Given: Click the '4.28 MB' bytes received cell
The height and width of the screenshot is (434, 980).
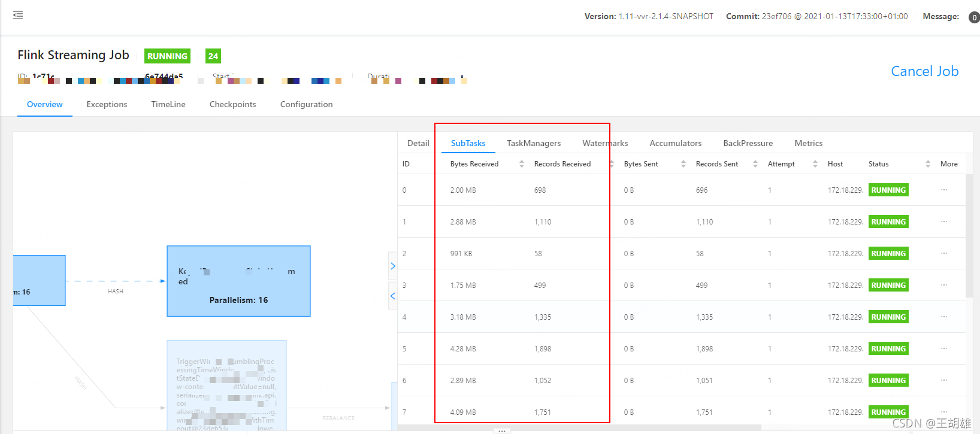Looking at the screenshot, I should pos(463,349).
